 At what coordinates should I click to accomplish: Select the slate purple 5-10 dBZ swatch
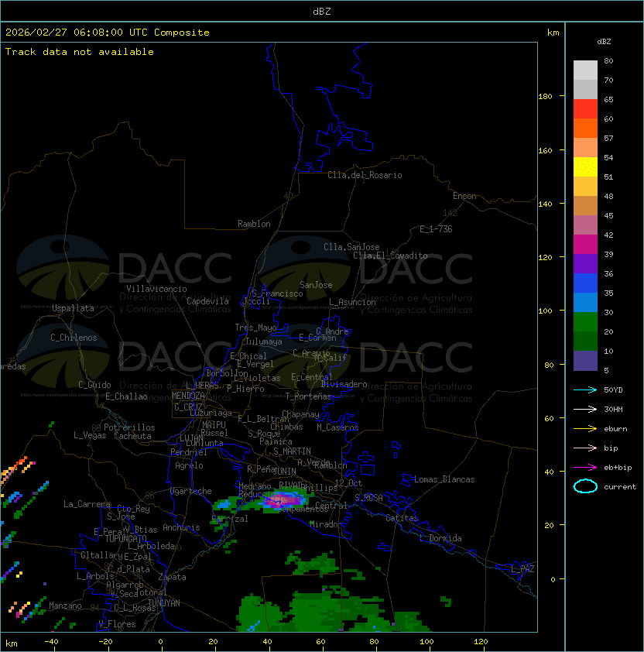click(x=585, y=361)
